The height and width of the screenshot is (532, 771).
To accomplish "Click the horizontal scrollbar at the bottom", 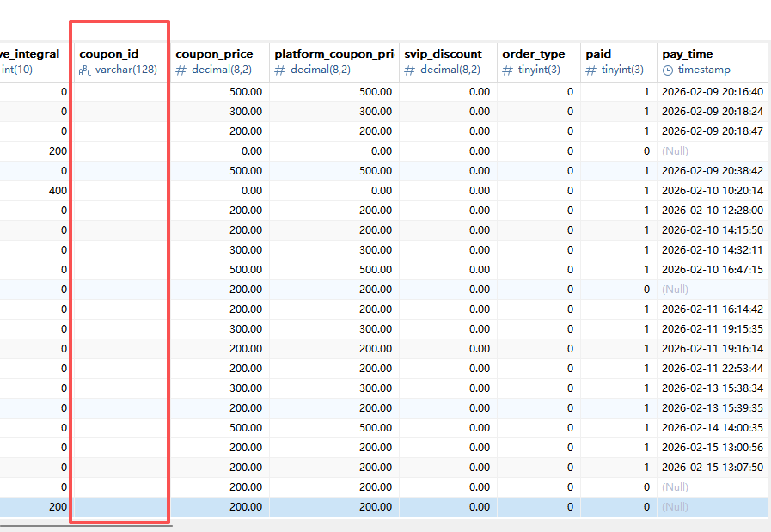I will click(86, 524).
